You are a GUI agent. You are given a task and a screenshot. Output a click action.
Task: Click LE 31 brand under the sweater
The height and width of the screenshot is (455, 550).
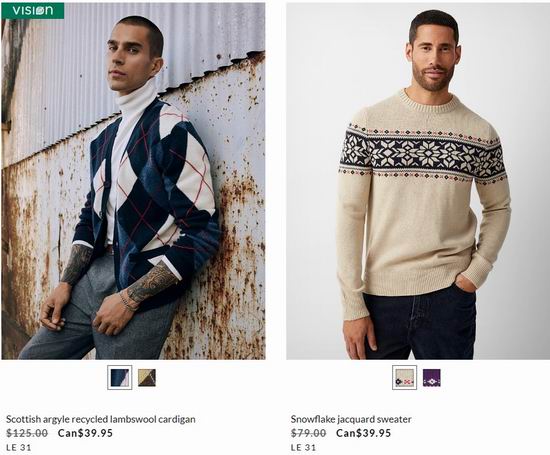(x=303, y=447)
